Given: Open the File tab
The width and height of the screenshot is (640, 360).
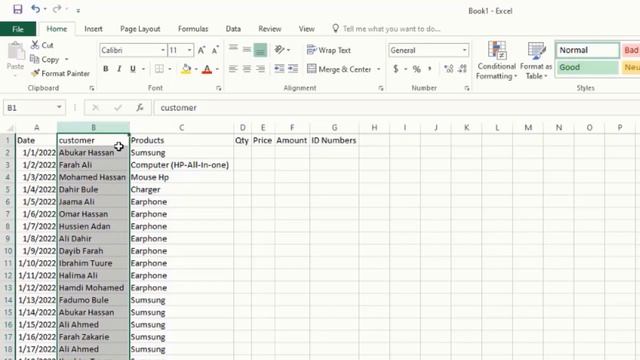Looking at the screenshot, I should pos(18,29).
